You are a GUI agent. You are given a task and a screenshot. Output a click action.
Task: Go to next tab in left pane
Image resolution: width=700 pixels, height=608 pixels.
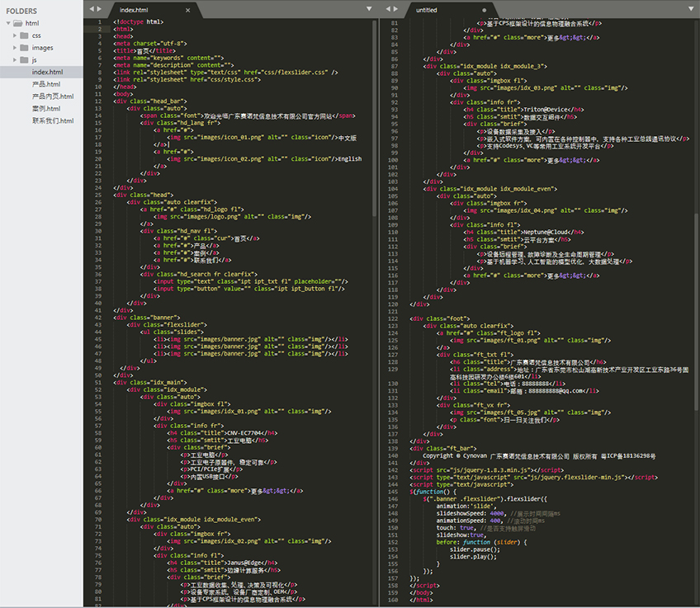click(x=99, y=9)
